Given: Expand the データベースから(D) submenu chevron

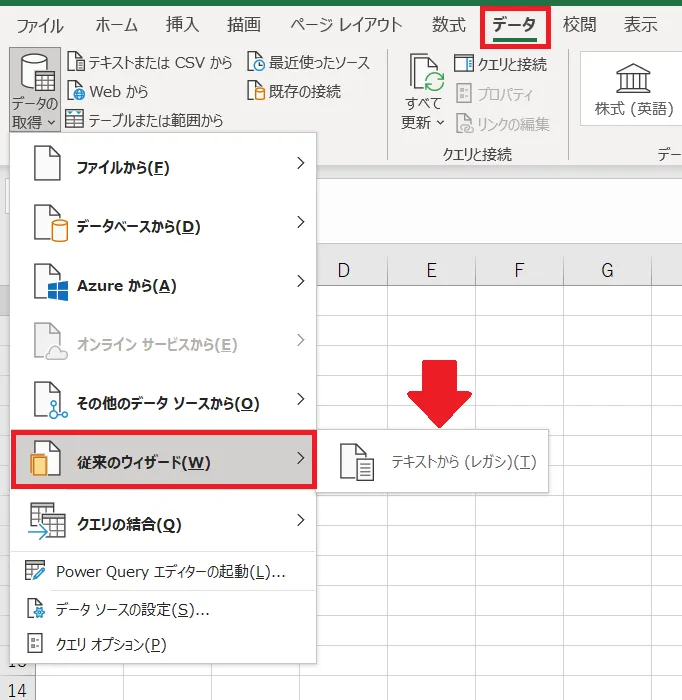Looking at the screenshot, I should pyautogui.click(x=301, y=222).
